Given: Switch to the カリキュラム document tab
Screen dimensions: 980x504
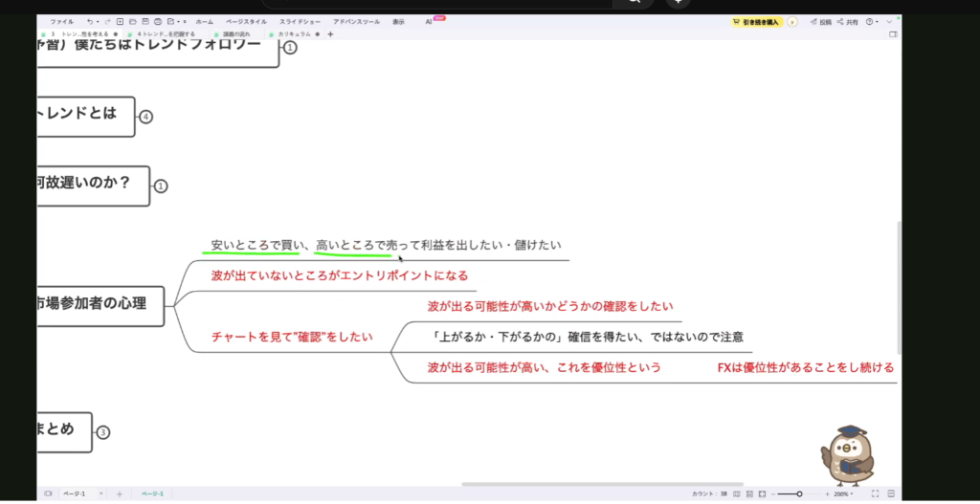Looking at the screenshot, I should [x=295, y=34].
